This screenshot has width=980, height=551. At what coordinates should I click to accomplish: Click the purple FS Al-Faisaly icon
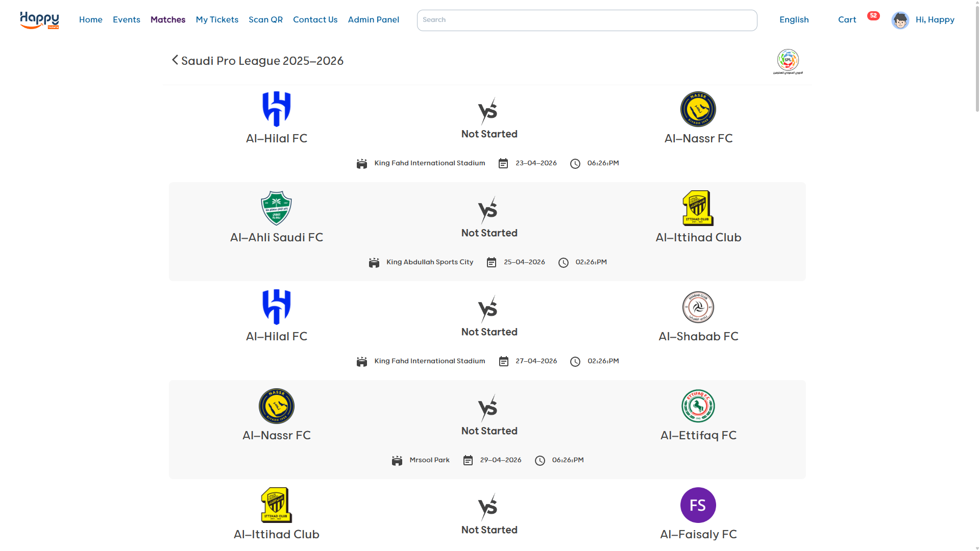click(698, 505)
